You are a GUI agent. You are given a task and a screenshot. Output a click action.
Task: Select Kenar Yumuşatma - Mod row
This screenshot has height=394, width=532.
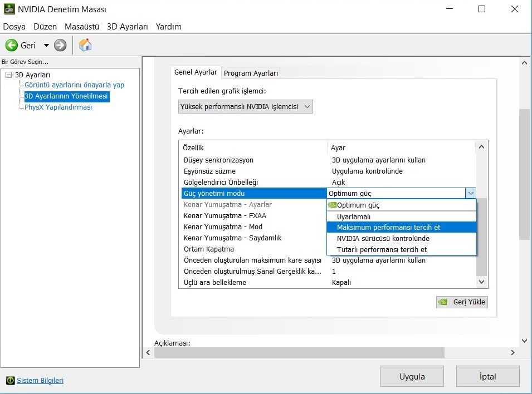[254, 227]
